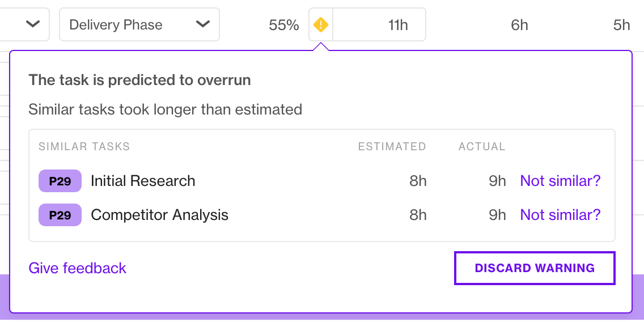Click the Discard Warning button

(x=535, y=268)
